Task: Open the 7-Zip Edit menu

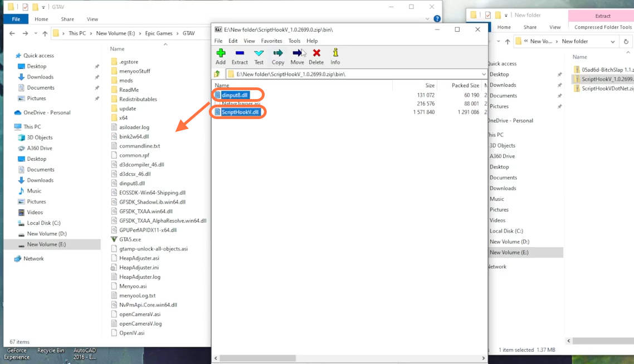Action: point(233,41)
